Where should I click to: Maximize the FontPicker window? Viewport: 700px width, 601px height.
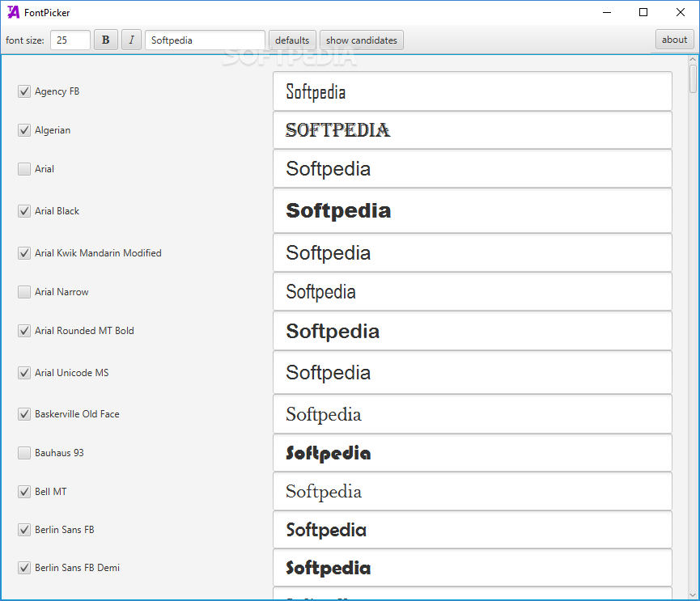[x=643, y=12]
